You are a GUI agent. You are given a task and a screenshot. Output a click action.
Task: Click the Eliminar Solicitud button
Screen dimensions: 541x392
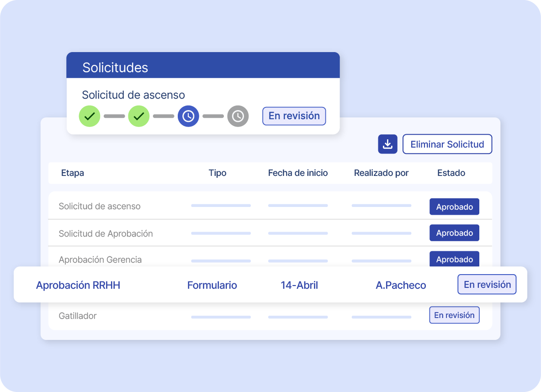pyautogui.click(x=447, y=144)
